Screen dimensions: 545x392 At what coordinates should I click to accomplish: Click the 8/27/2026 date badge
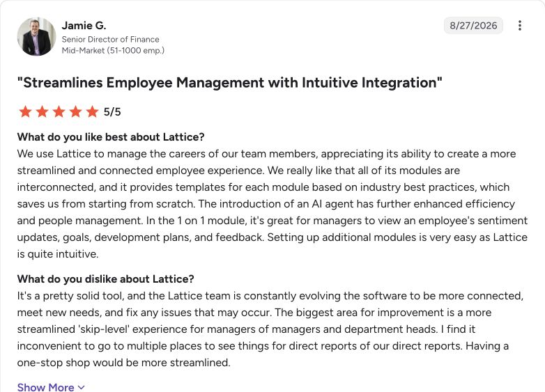pyautogui.click(x=473, y=25)
